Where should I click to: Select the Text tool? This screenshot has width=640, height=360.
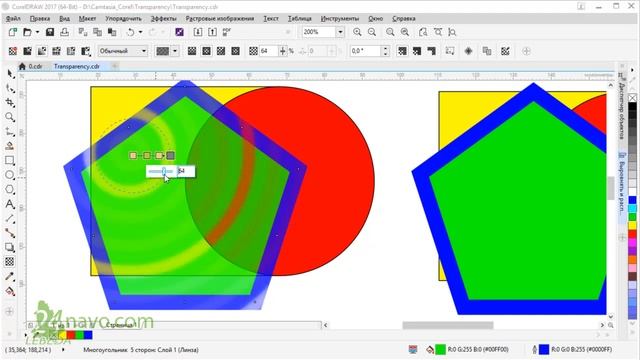(x=10, y=204)
